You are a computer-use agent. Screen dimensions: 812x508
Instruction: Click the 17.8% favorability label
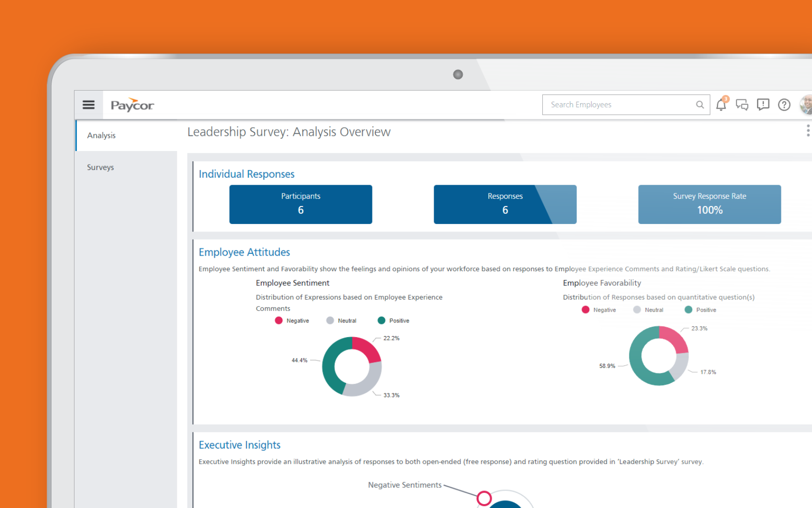[708, 372]
